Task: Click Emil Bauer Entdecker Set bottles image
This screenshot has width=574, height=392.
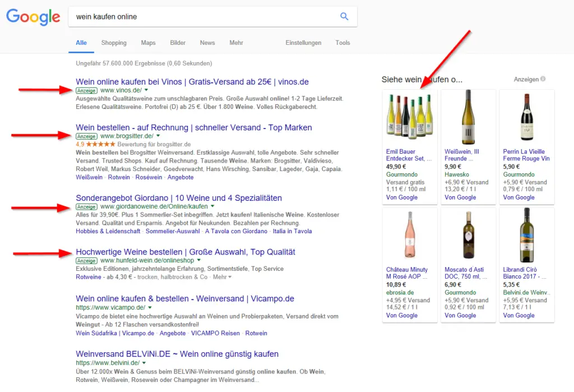Action: tap(410, 117)
